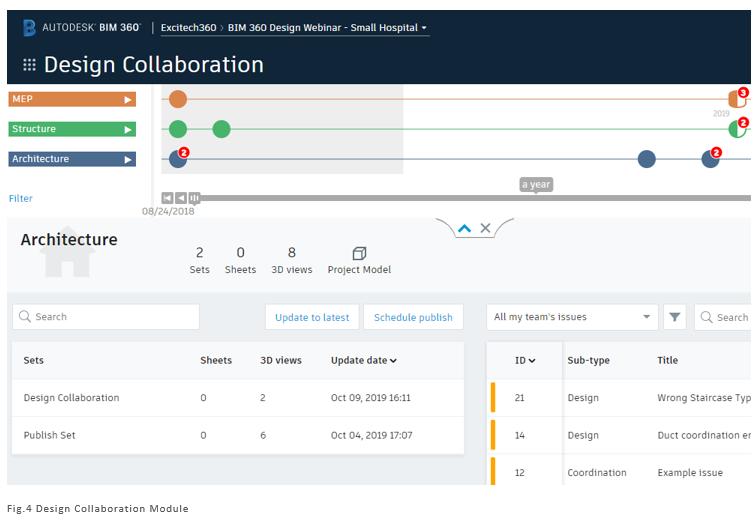Open issue 14 Duct coordination
The height and width of the screenshot is (525, 751).
pyautogui.click(x=620, y=435)
